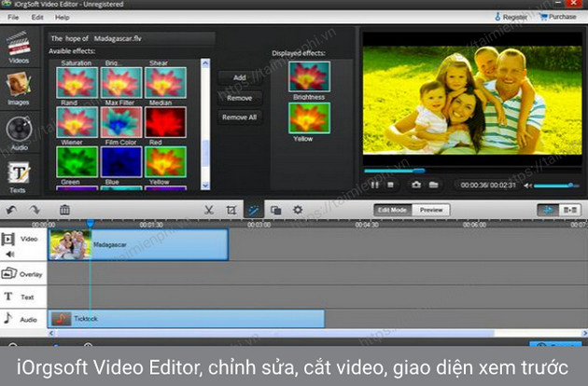Select Yellow in displayed effects
The width and height of the screenshot is (588, 386).
[309, 118]
